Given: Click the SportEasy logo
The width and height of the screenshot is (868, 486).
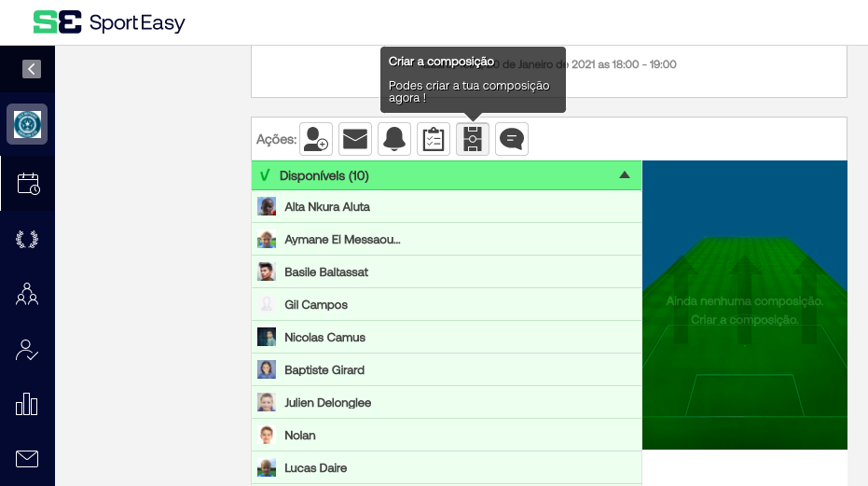Looking at the screenshot, I should point(109,22).
